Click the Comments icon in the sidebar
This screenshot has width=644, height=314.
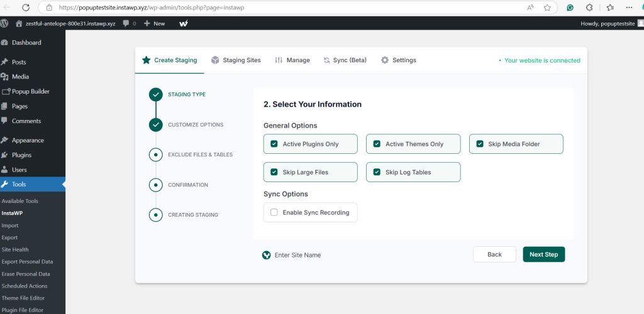[x=4, y=121]
